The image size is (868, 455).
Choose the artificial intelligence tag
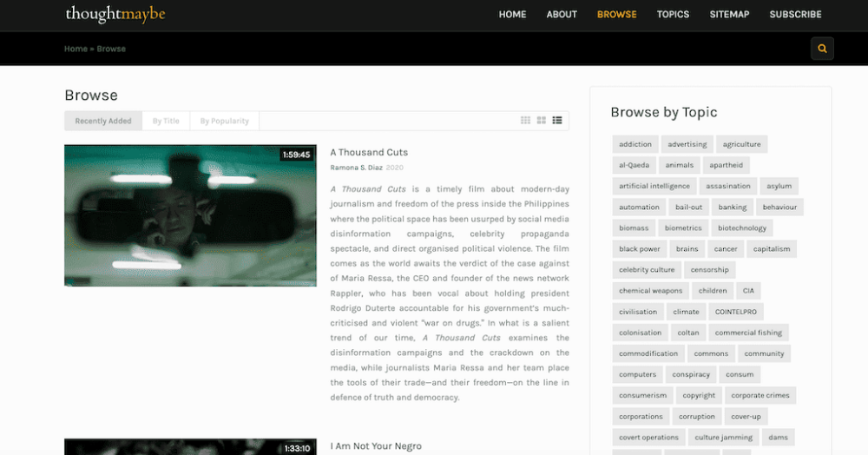click(654, 186)
